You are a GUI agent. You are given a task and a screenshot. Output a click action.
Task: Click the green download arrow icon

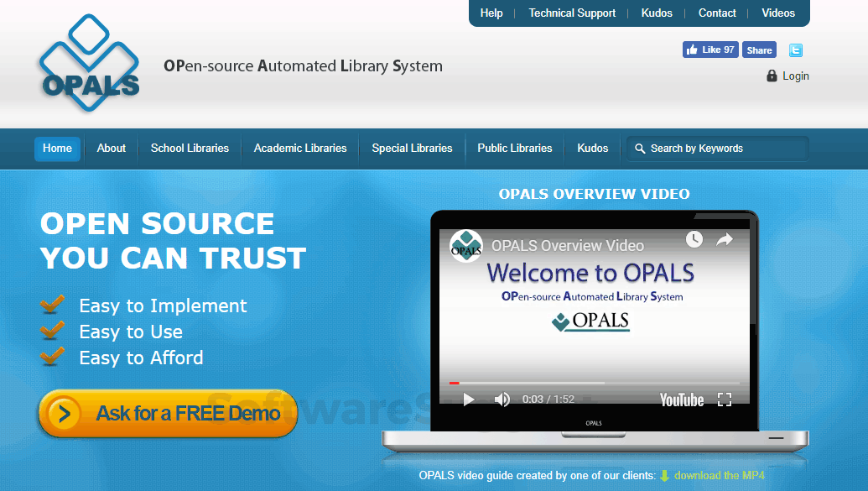coord(665,476)
